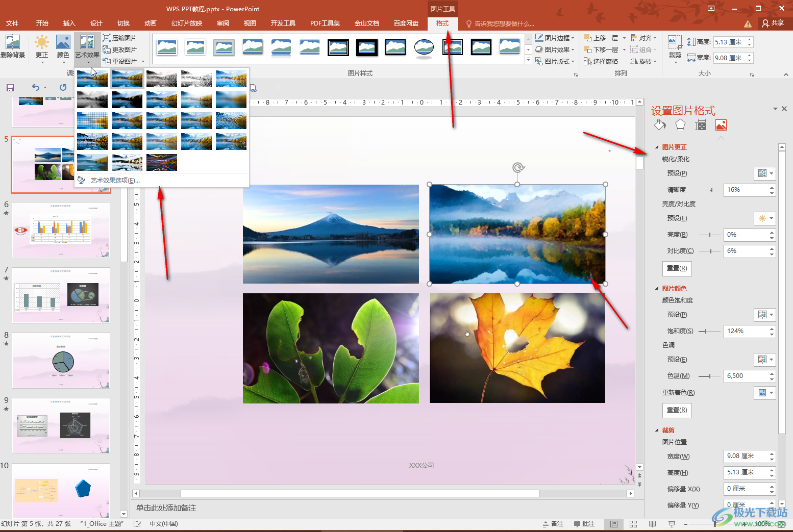This screenshot has height=532, width=793.
Task: Open the Selection Pane (选择窗格)
Action: coord(601,61)
